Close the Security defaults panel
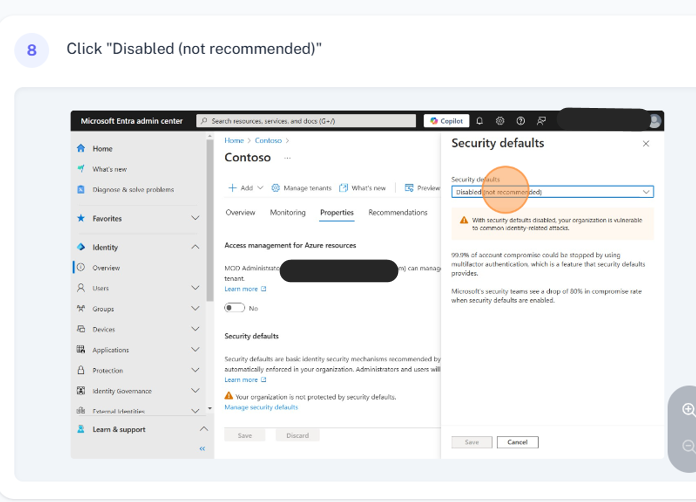The image size is (696, 502). [x=646, y=143]
